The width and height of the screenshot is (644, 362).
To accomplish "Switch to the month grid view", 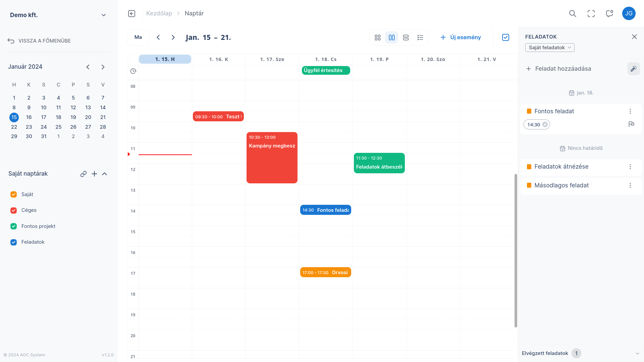I will point(377,37).
